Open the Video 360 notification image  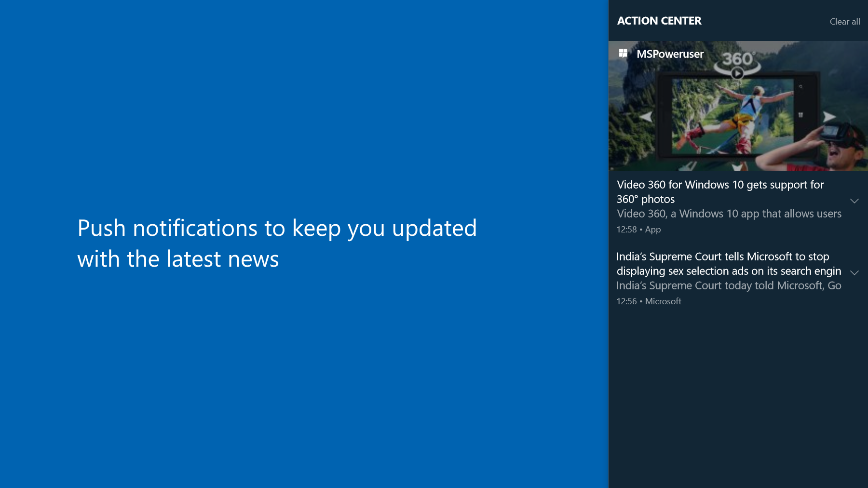(x=738, y=106)
